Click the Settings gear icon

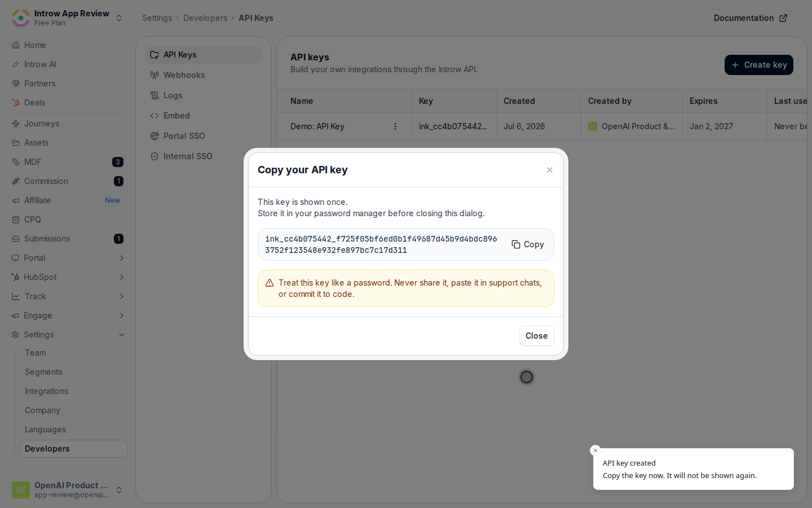pyautogui.click(x=15, y=335)
